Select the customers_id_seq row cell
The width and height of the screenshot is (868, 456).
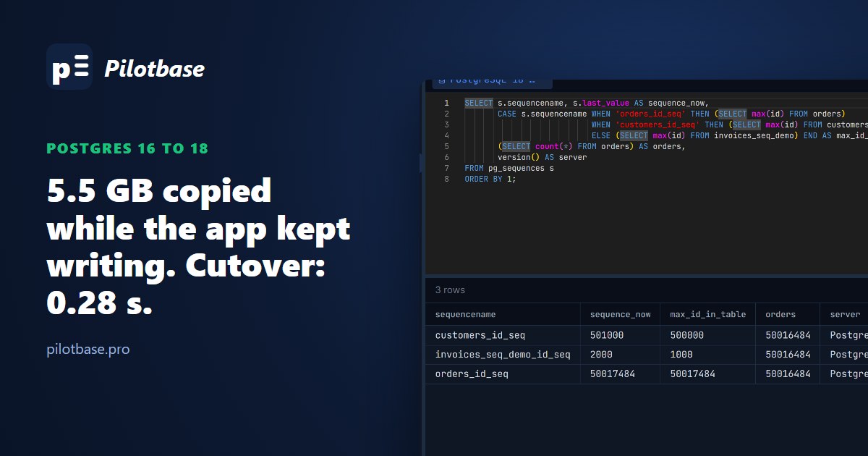click(503, 335)
